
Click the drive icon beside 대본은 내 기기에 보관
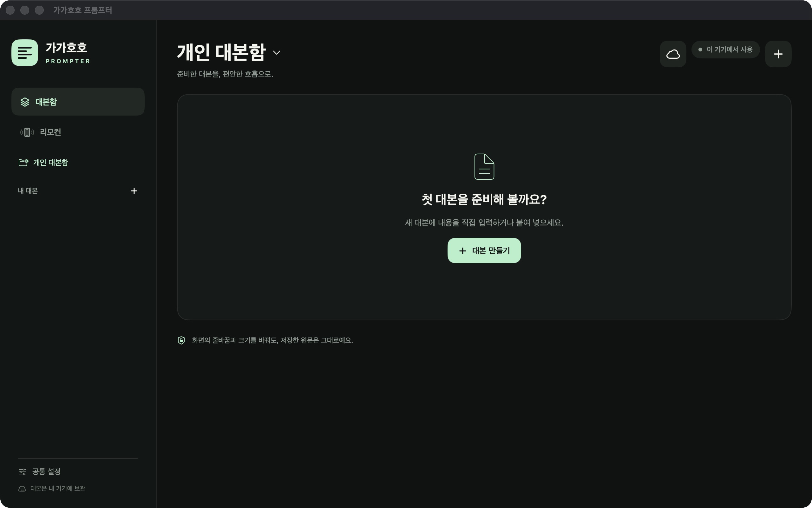(22, 489)
